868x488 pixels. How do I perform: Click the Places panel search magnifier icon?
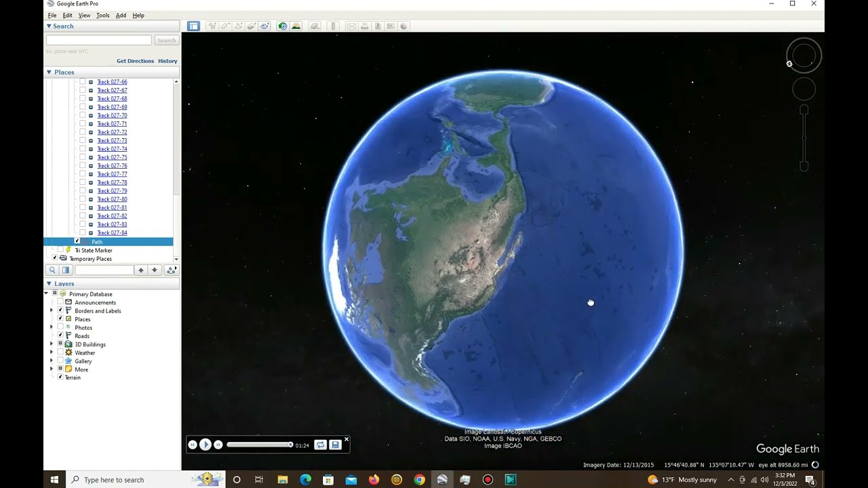[x=52, y=270]
